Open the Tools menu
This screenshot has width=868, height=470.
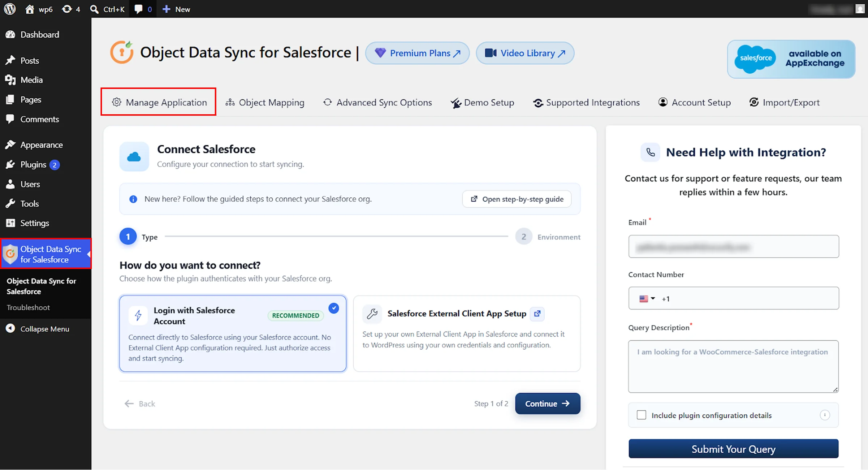29,204
